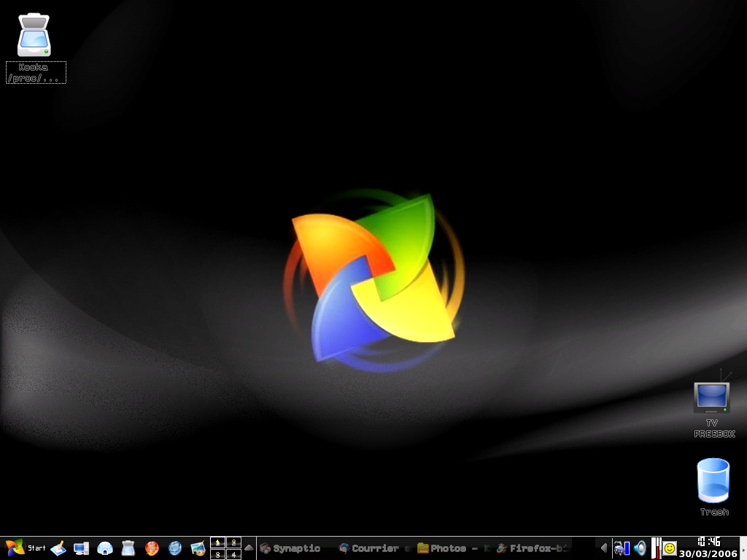Image resolution: width=747 pixels, height=560 pixels.
Task: Switch to virtual desktop 4 in pager
Action: (x=233, y=554)
